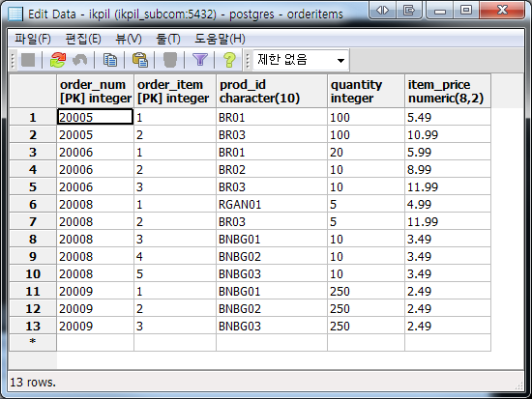
Task: Click the yellow Help question mark icon
Action: [x=229, y=60]
